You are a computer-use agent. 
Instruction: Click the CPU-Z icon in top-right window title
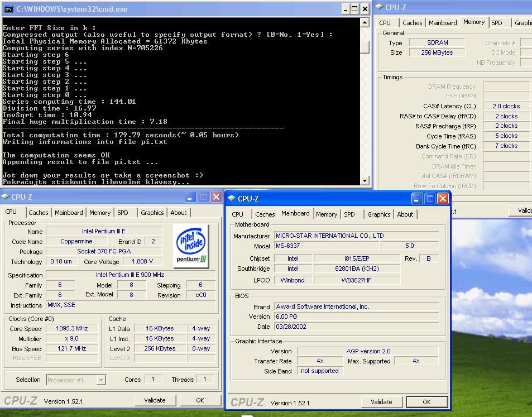click(378, 7)
